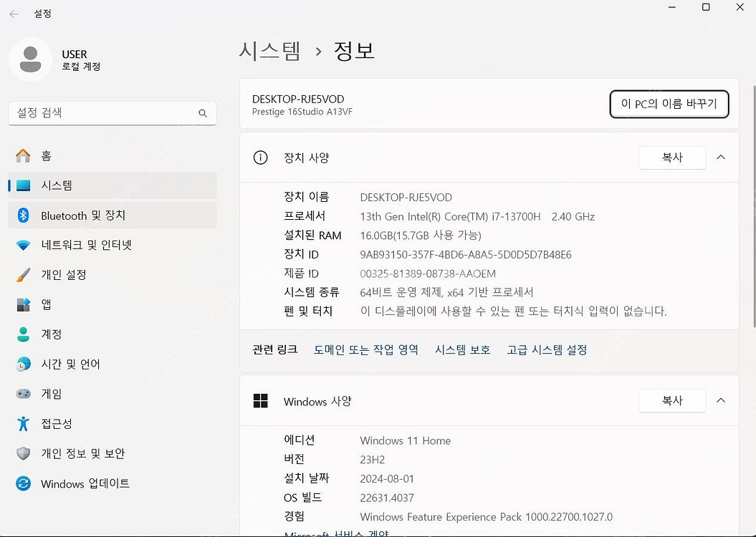This screenshot has height=537, width=756.
Task: Click the 시간 및 언어 globe clock icon
Action: [x=23, y=364]
